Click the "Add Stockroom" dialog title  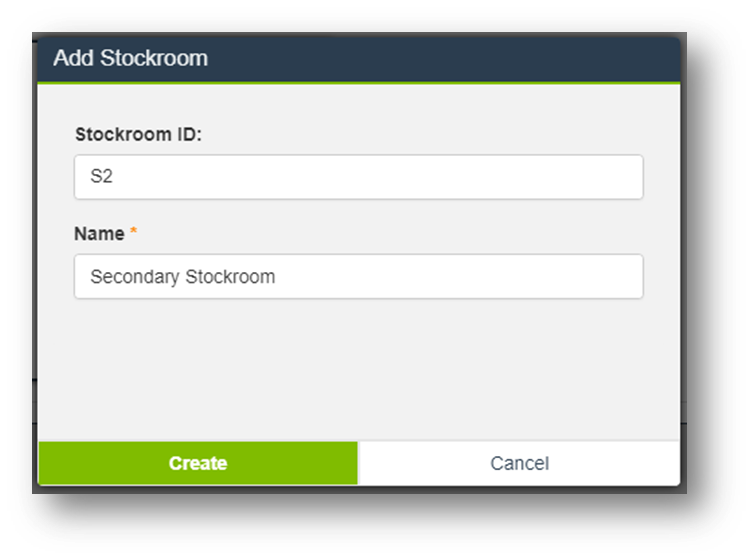(x=131, y=58)
